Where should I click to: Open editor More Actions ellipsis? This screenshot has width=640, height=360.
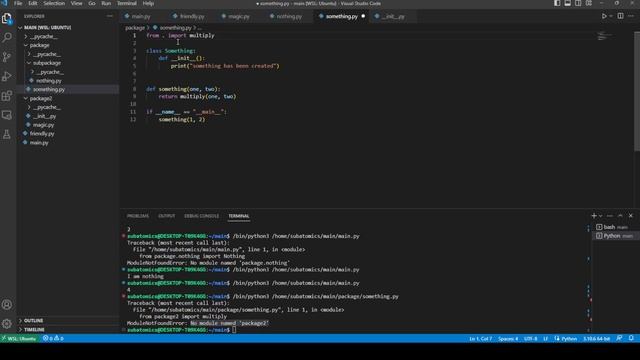pyautogui.click(x=631, y=16)
